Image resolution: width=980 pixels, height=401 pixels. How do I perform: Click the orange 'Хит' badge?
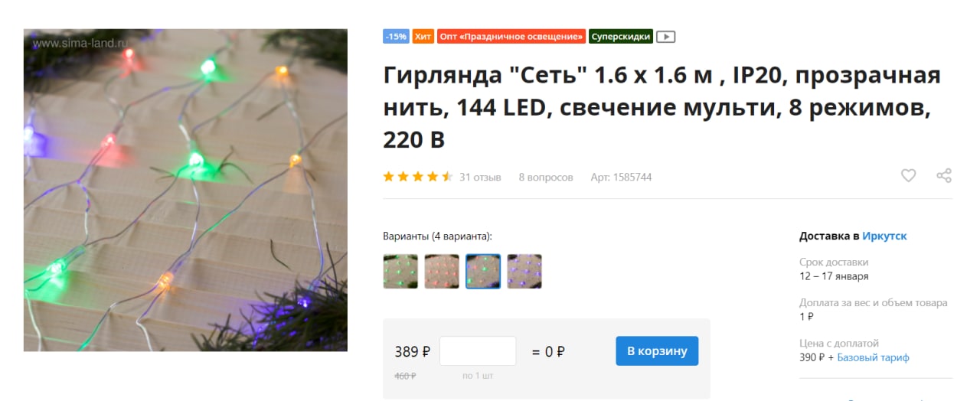423,36
